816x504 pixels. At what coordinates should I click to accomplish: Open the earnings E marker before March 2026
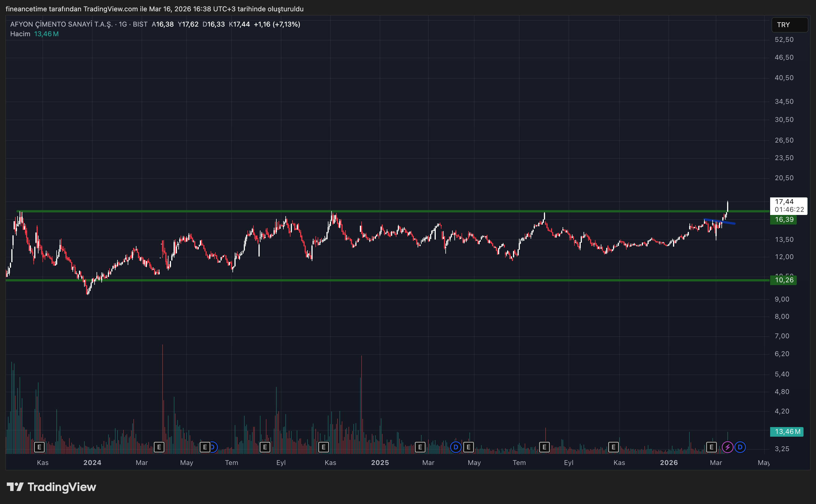pyautogui.click(x=711, y=447)
